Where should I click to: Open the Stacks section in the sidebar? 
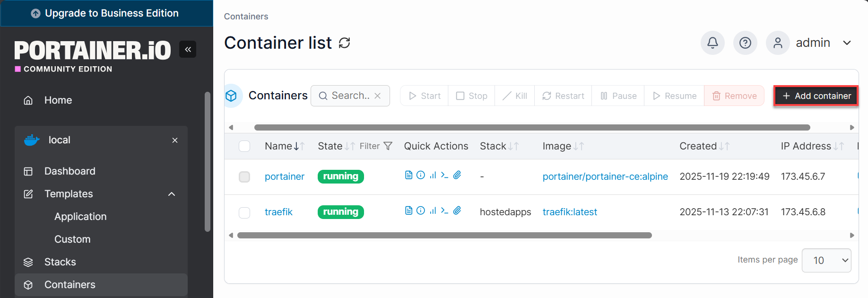(x=60, y=262)
